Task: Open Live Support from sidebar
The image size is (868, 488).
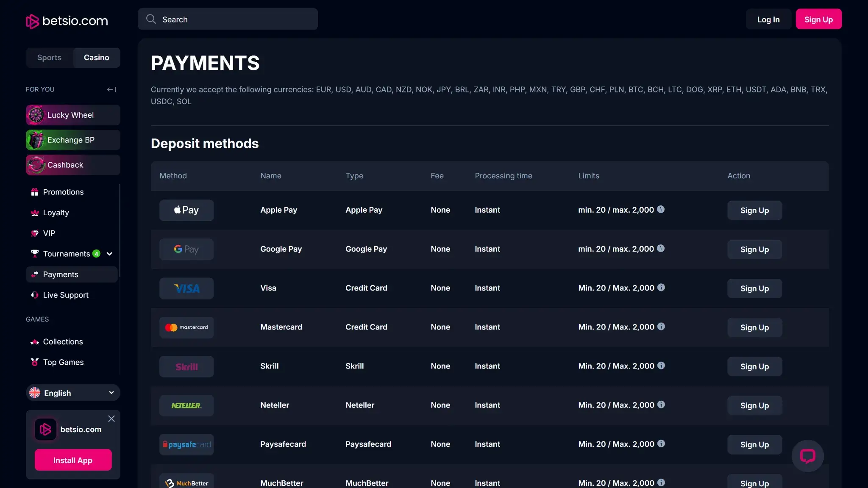Action: click(x=66, y=295)
